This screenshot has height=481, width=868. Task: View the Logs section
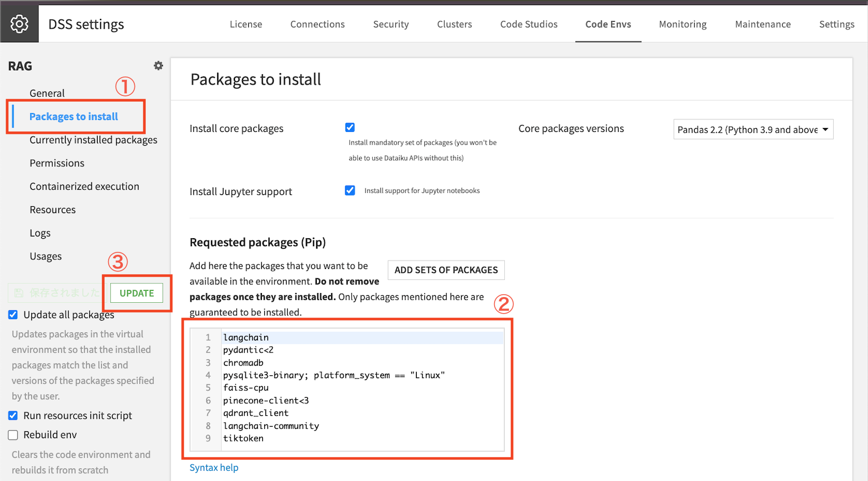(x=40, y=233)
